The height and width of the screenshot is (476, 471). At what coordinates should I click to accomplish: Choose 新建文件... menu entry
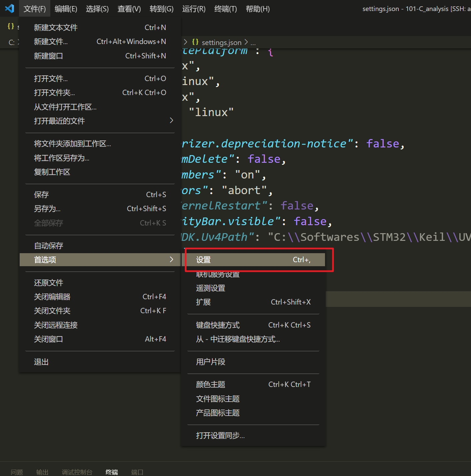click(100, 41)
